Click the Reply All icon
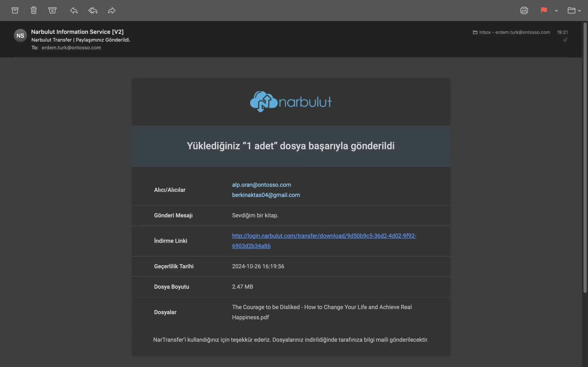Viewport: 588px width, 367px height. point(93,11)
